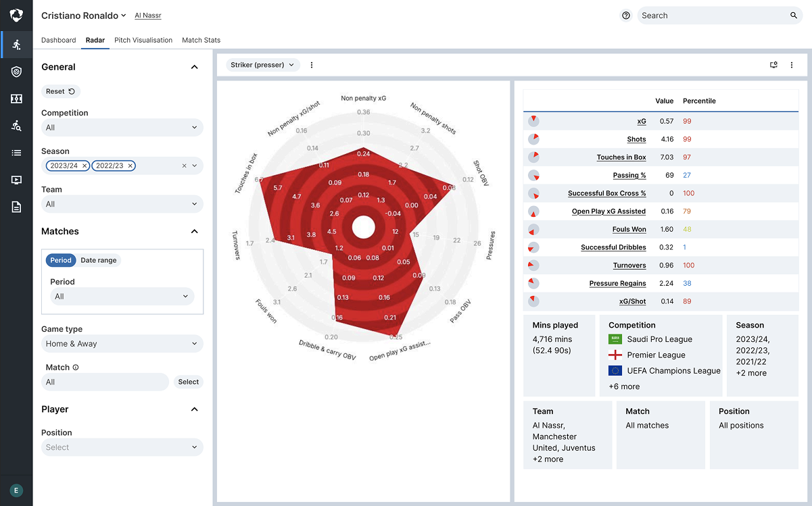The image size is (812, 506).
Task: Click the 4,716 mins text
Action: coord(552,339)
